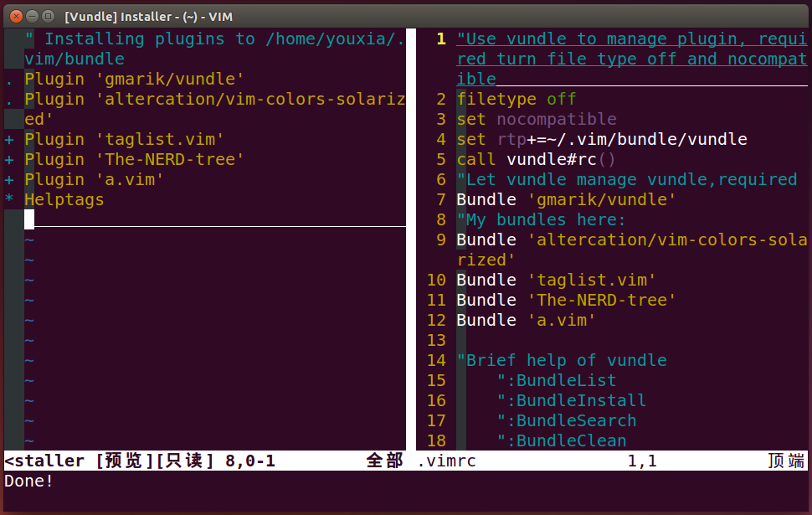Image resolution: width=812 pixels, height=515 pixels.
Task: Click the dot marker beside gmarik/vundle plugin
Action: [9, 83]
